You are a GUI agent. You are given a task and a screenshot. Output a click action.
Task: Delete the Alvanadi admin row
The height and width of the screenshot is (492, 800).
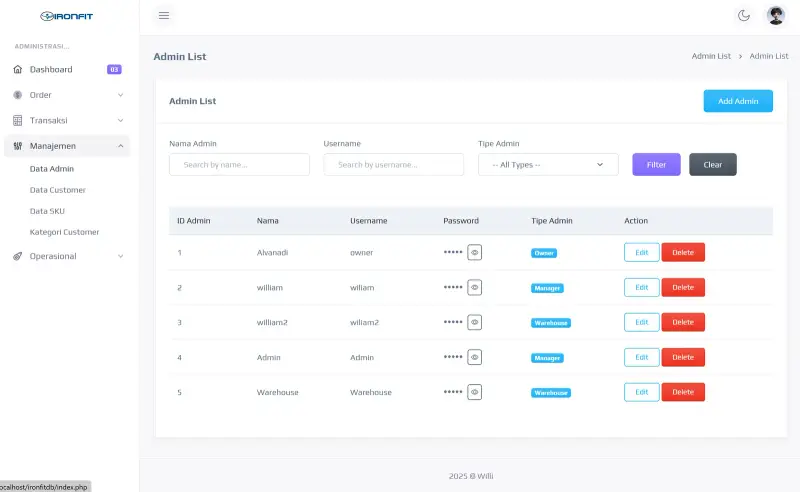pyautogui.click(x=683, y=252)
